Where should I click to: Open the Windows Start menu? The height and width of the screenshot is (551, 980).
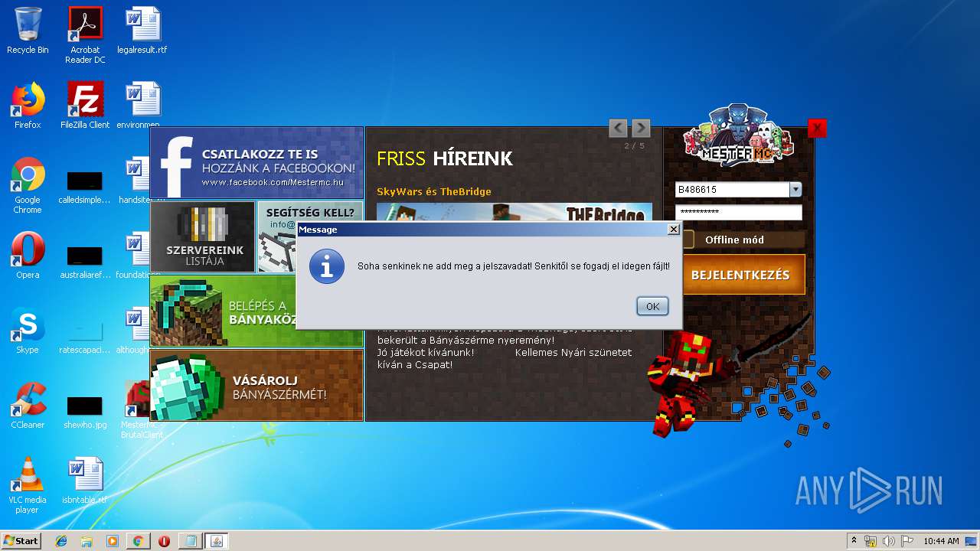pos(21,541)
